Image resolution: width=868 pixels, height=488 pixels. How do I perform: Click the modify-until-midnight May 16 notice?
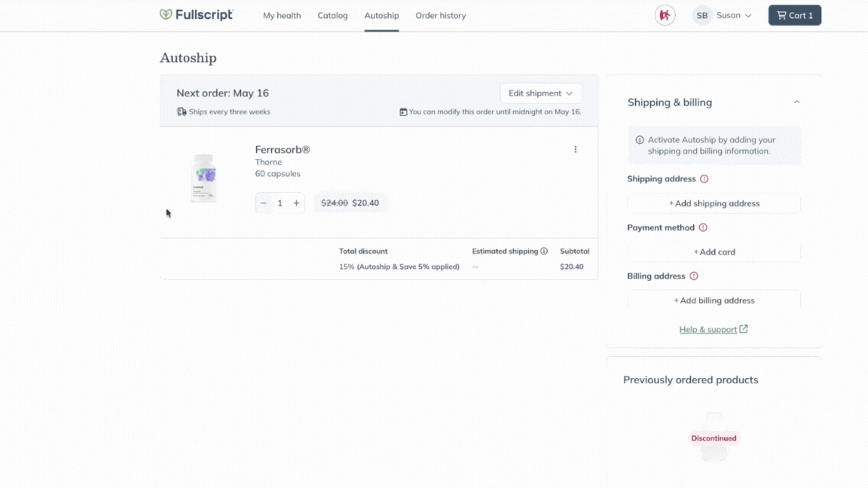495,111
